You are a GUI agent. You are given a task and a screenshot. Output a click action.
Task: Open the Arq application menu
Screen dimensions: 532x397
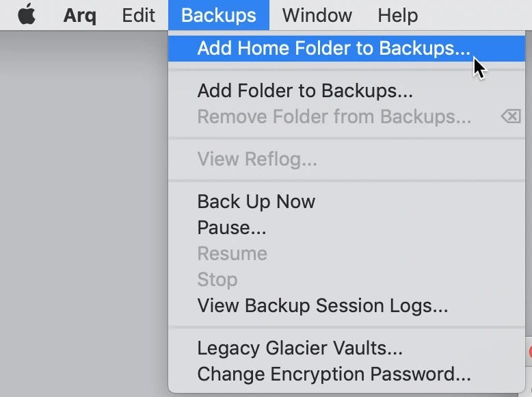coord(80,15)
